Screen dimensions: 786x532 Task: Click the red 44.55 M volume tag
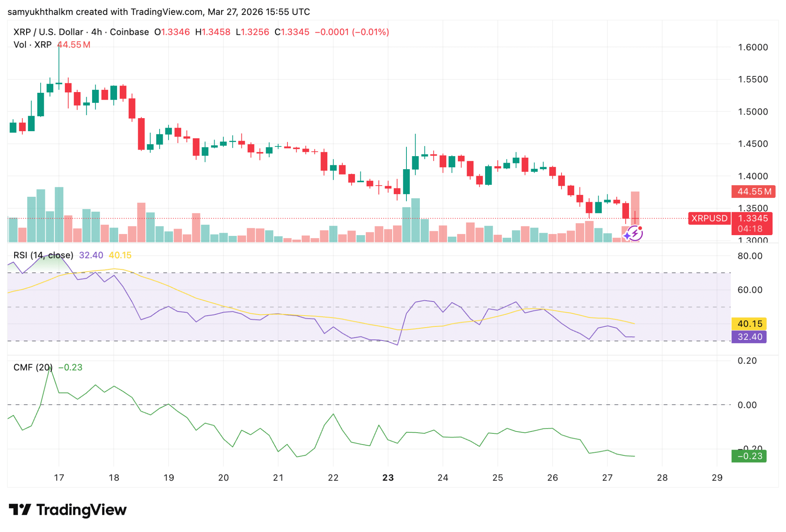pyautogui.click(x=753, y=191)
